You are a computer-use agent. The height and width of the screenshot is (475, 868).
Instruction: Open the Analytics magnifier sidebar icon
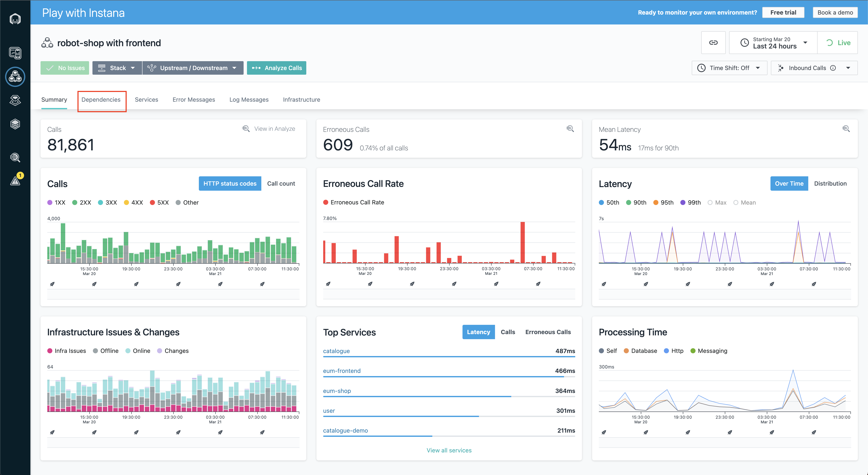(15, 157)
